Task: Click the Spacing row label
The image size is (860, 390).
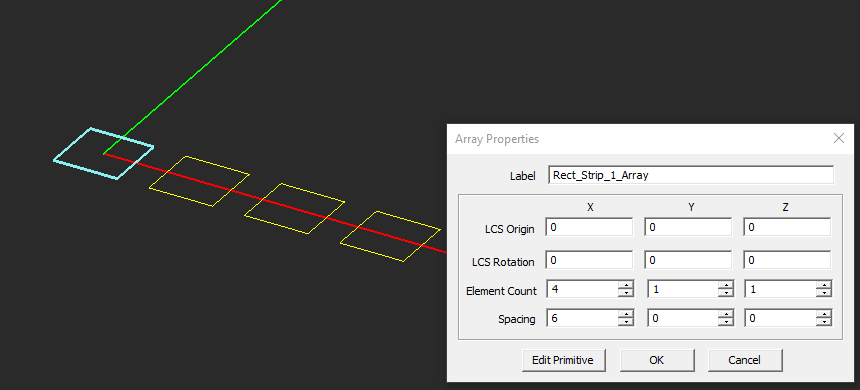Action: coord(517,319)
